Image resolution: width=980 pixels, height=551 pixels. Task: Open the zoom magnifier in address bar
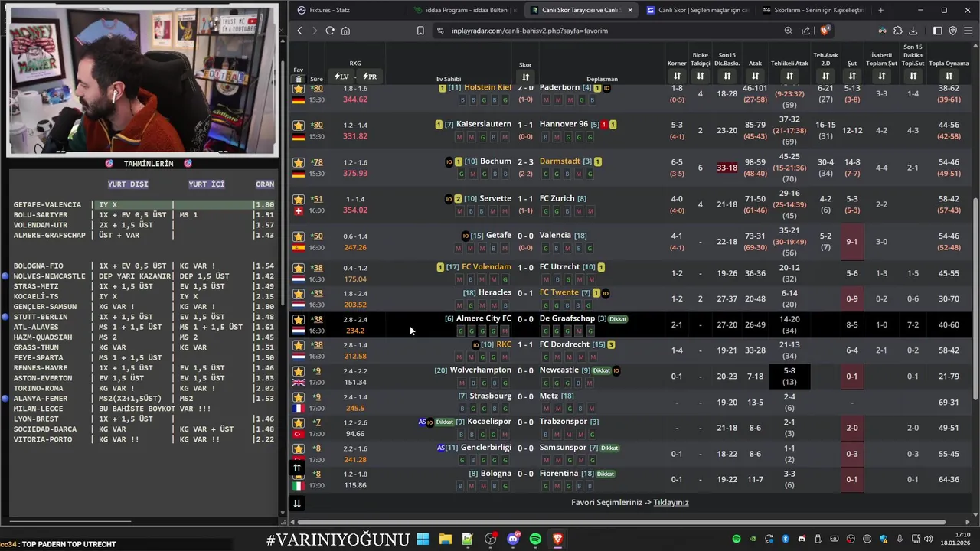[x=789, y=31]
